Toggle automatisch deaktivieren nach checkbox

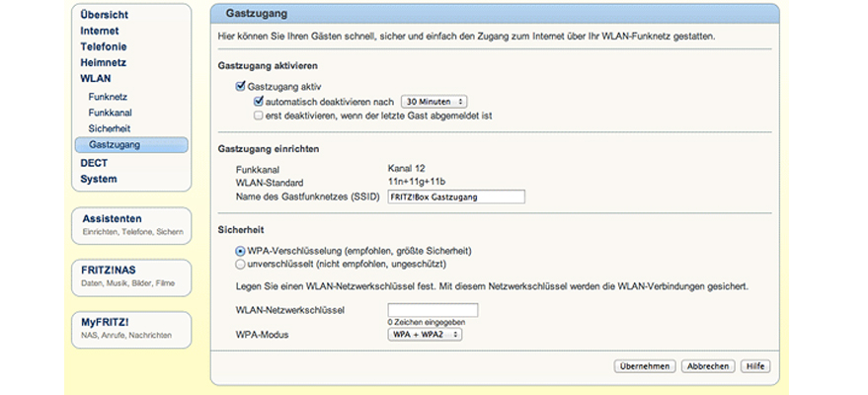click(259, 101)
